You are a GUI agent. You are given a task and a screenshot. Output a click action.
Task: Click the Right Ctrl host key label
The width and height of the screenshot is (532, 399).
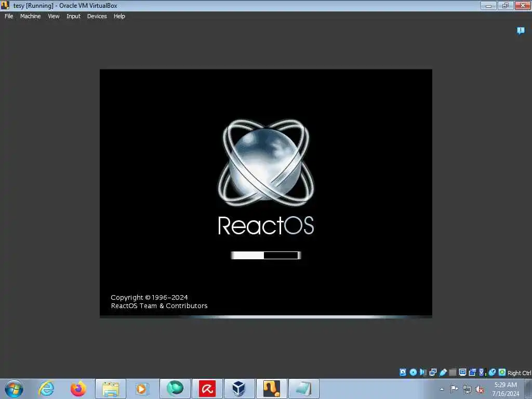point(519,373)
